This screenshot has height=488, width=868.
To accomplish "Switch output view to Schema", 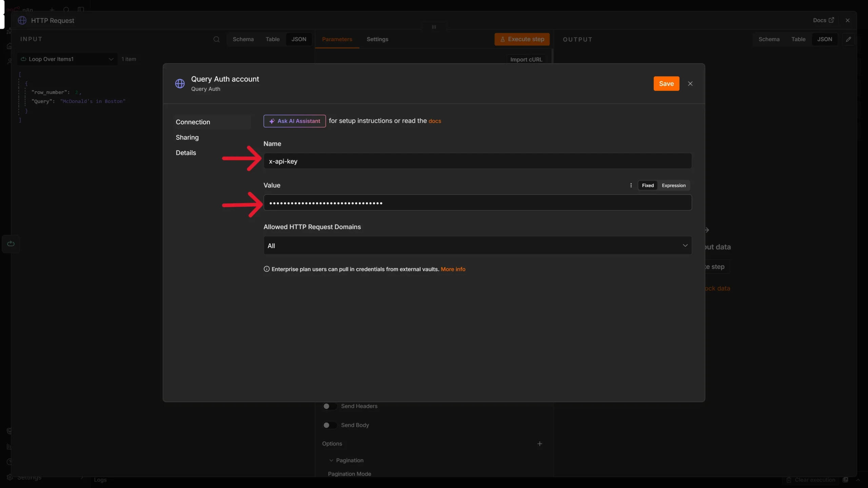I will 769,39.
